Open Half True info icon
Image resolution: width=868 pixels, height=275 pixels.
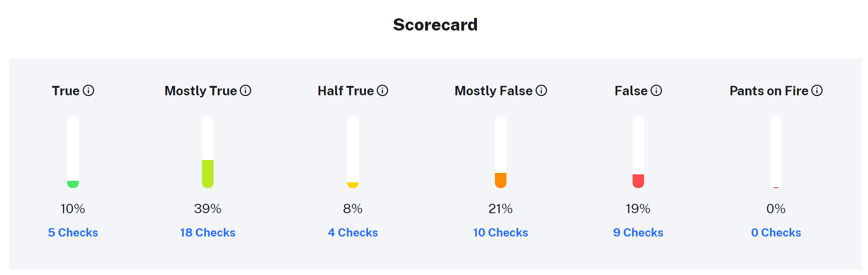(x=382, y=91)
